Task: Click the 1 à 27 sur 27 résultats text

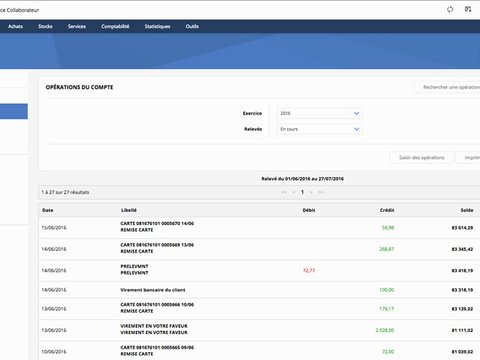Action: pyautogui.click(x=65, y=192)
